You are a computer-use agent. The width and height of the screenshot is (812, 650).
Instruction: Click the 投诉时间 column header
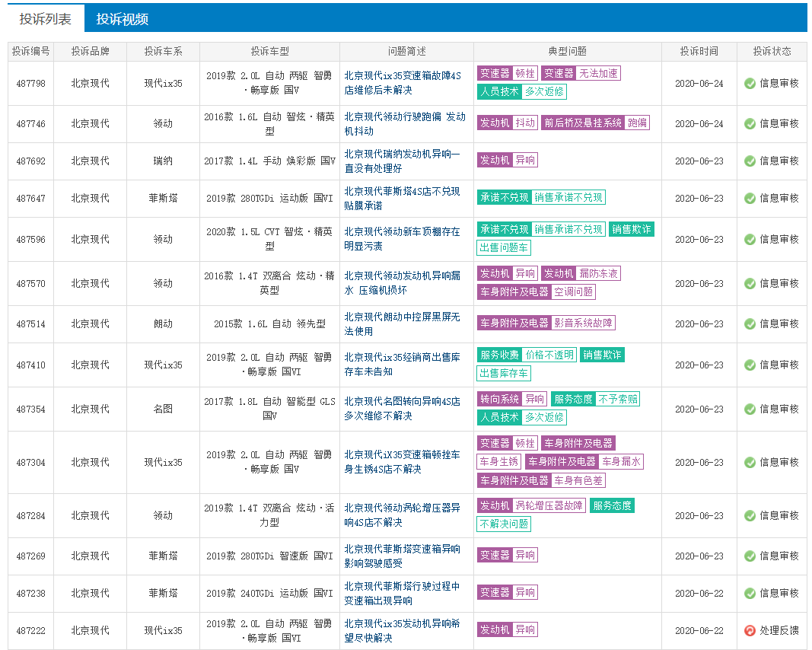pyautogui.click(x=699, y=52)
